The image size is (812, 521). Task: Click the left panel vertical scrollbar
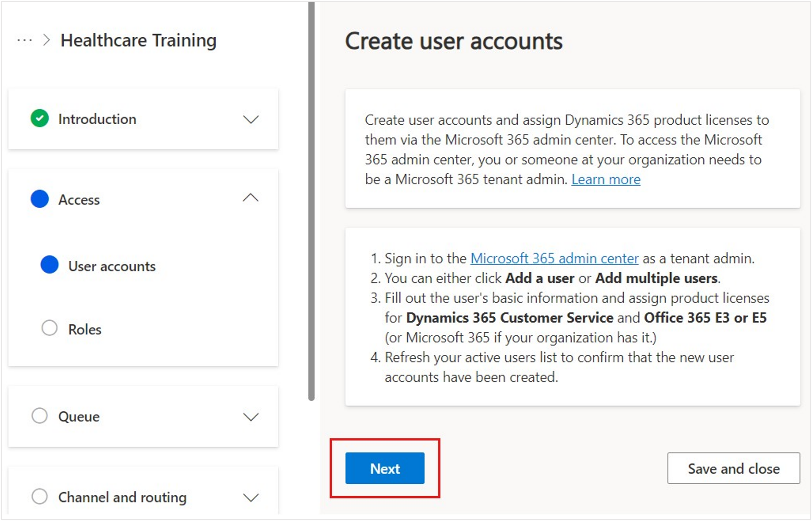click(x=311, y=201)
